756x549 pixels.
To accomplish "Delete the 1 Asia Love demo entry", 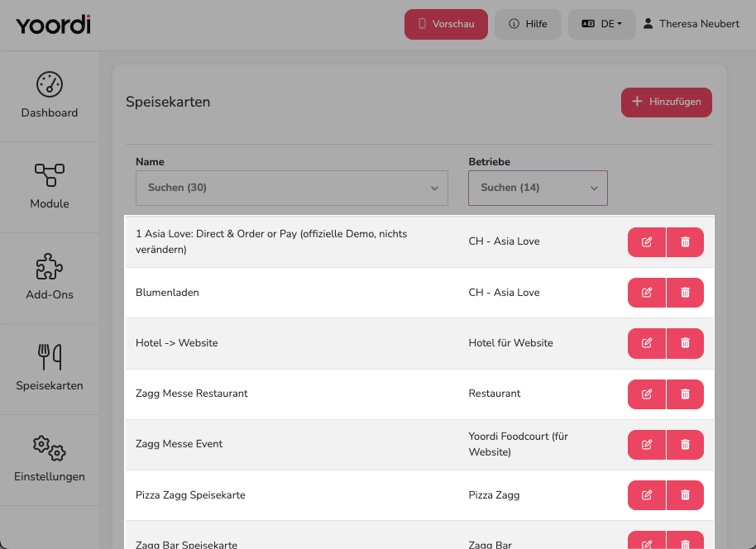I will coord(685,242).
